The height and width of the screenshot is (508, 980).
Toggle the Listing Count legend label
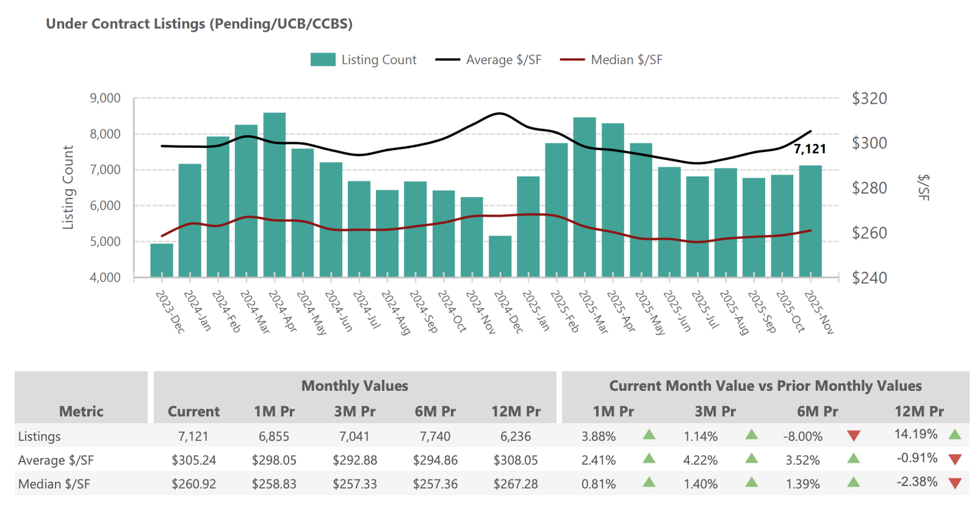[378, 60]
